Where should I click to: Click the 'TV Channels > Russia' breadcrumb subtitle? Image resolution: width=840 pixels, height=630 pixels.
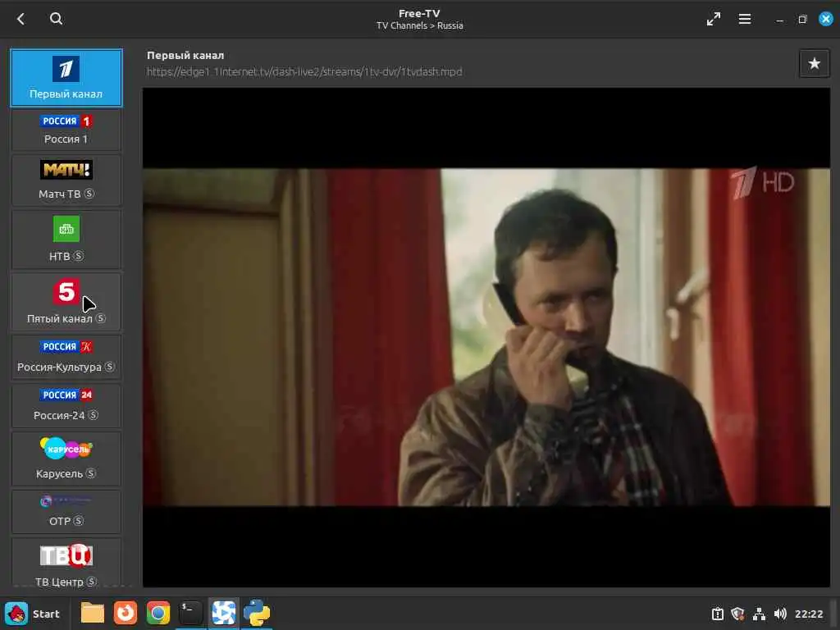(419, 25)
